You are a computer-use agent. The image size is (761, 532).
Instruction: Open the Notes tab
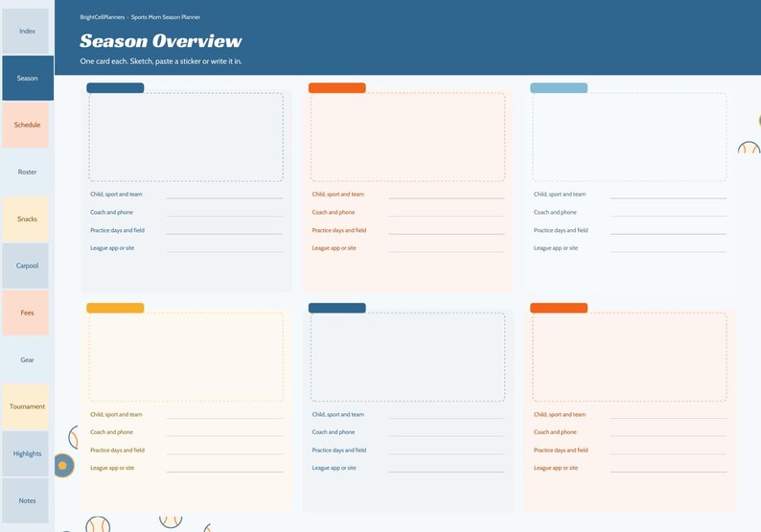(26, 501)
